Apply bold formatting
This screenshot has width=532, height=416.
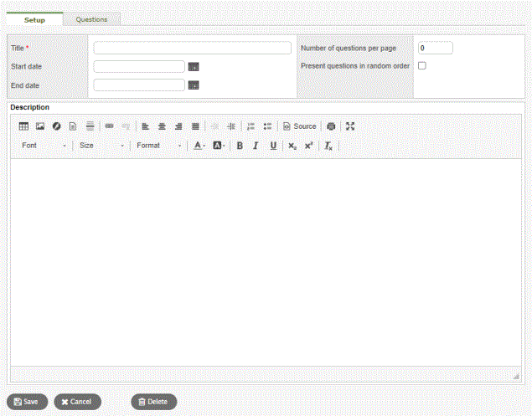tap(240, 146)
